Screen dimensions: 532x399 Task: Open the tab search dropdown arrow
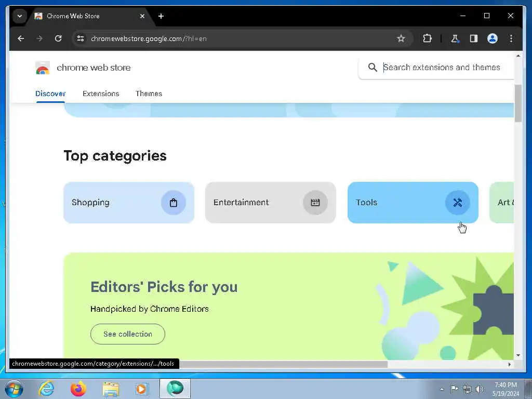click(x=20, y=16)
